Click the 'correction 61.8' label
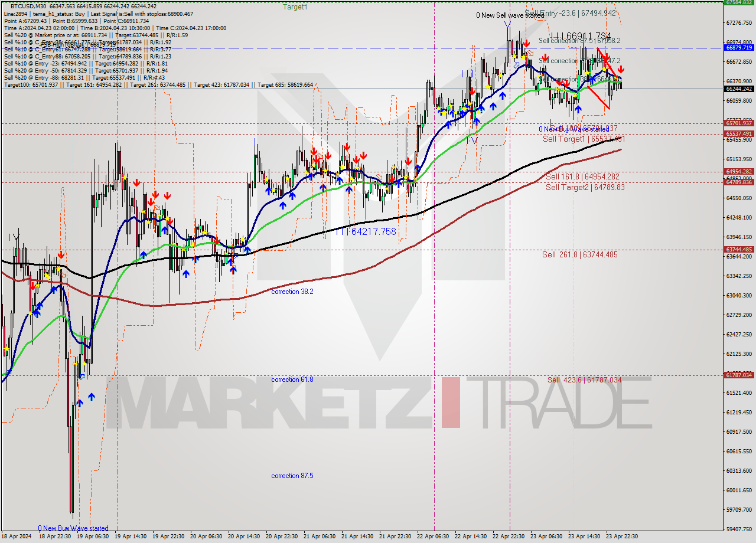 292,380
